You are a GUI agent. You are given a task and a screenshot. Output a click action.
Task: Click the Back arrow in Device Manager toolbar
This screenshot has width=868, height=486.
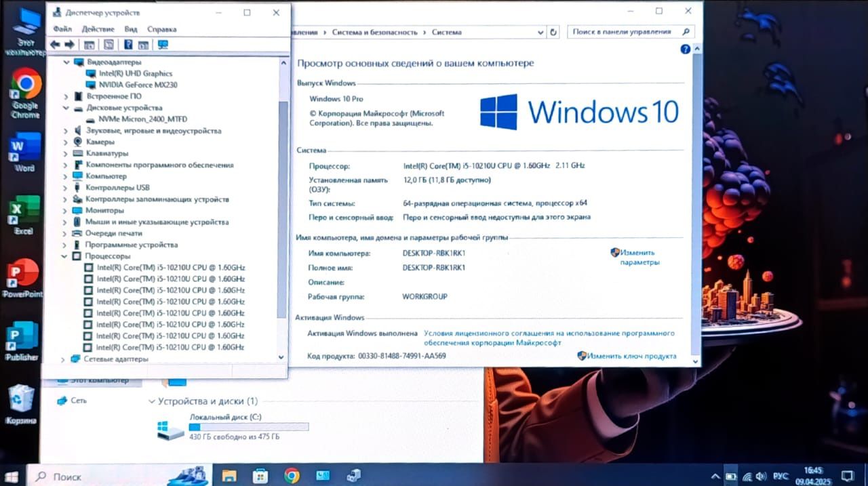[55, 45]
